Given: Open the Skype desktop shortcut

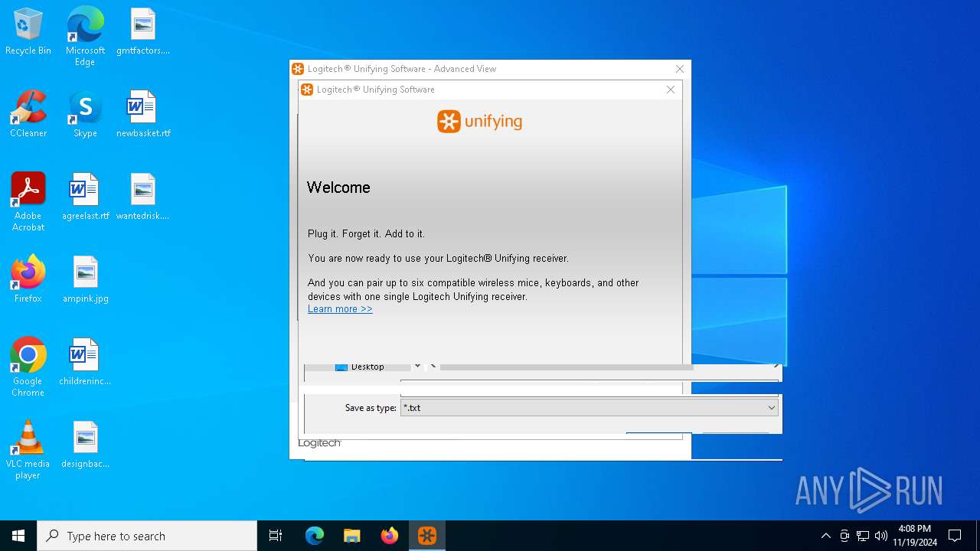Looking at the screenshot, I should [x=85, y=115].
